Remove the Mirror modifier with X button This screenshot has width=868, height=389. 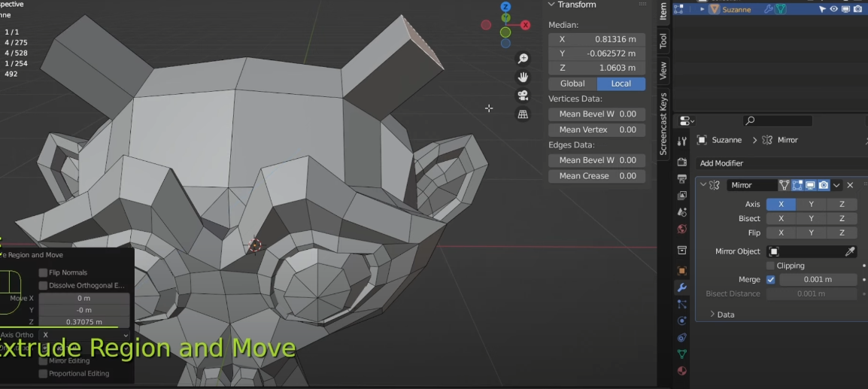[850, 185]
